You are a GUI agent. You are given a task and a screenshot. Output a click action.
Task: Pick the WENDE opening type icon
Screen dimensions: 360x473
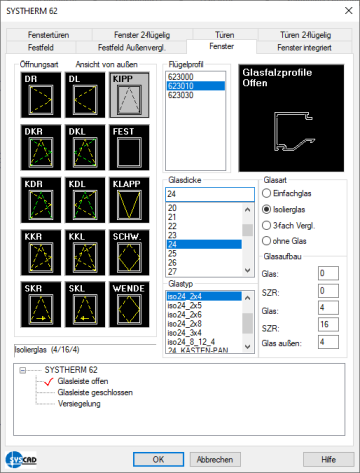129,304
